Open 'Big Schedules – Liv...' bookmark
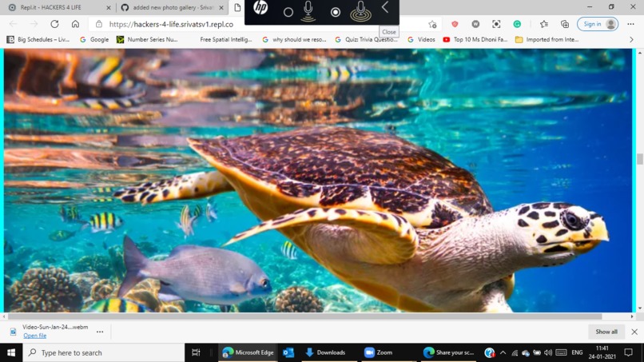 pos(38,39)
